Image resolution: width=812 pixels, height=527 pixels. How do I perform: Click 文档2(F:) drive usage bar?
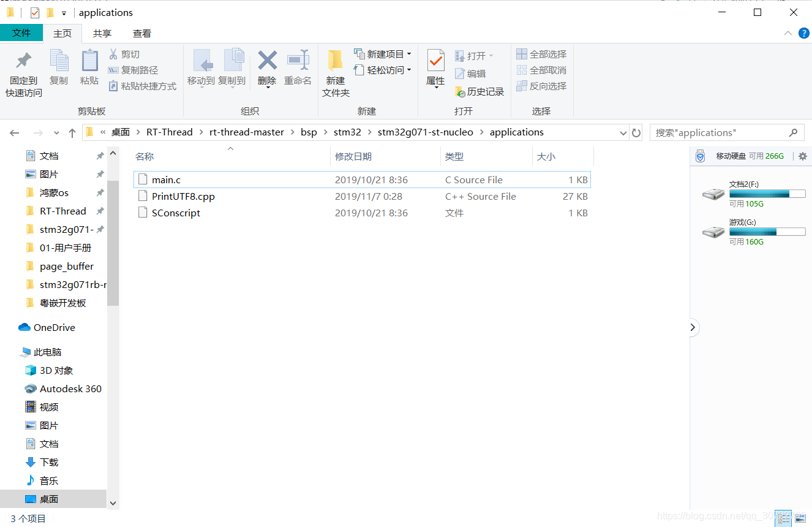tap(767, 194)
